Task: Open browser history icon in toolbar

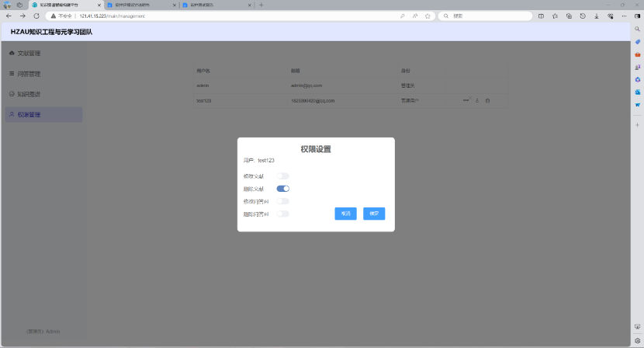Action: click(583, 16)
